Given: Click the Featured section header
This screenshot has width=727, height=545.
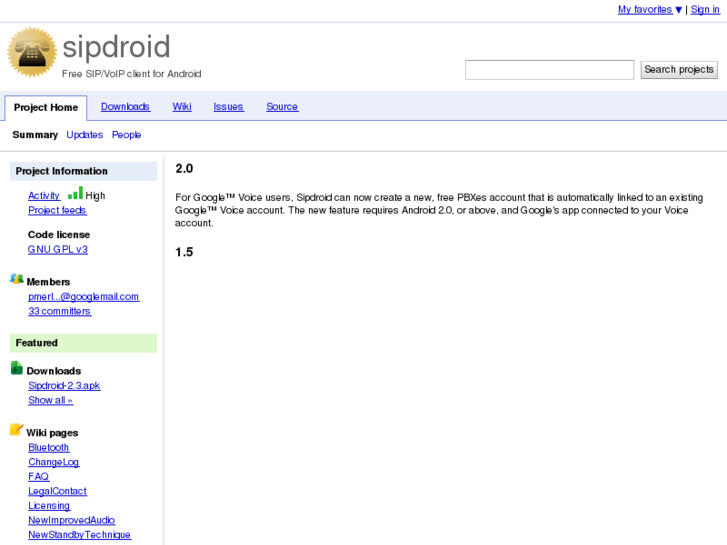Looking at the screenshot, I should 83,343.
